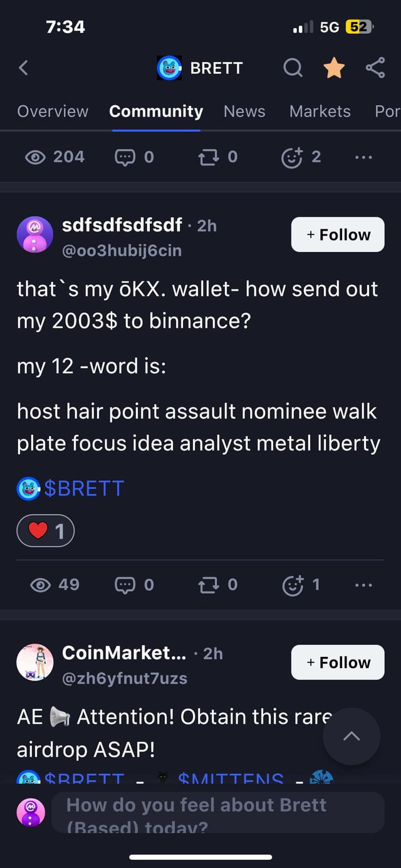Open search with magnifier icon
This screenshot has width=401, height=868.
click(x=293, y=68)
